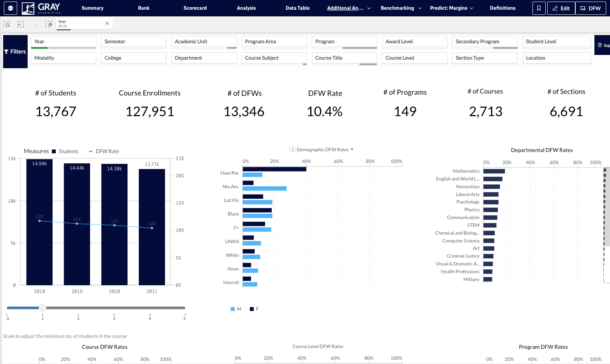
Task: Select the Mathematics department bar label
Action: (466, 171)
